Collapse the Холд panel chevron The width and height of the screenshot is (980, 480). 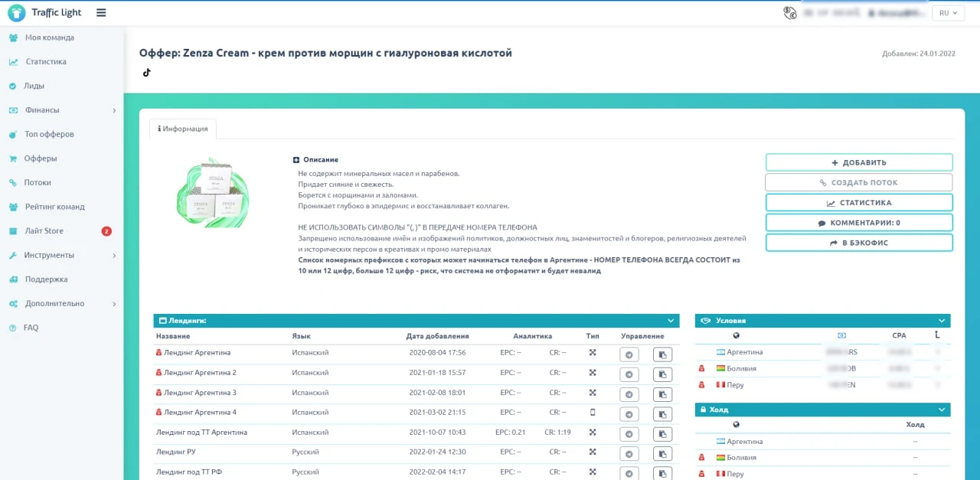coord(942,410)
